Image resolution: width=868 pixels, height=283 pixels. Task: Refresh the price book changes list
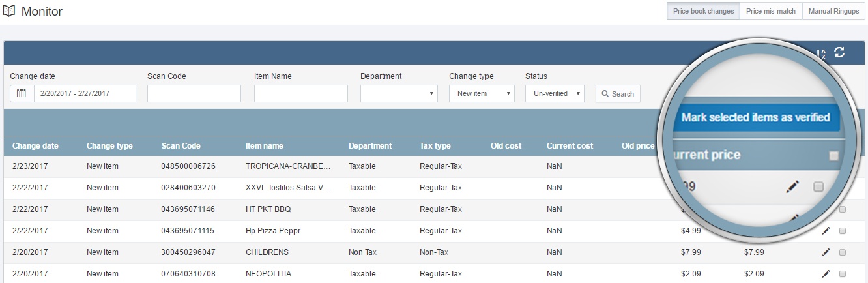pyautogui.click(x=839, y=52)
